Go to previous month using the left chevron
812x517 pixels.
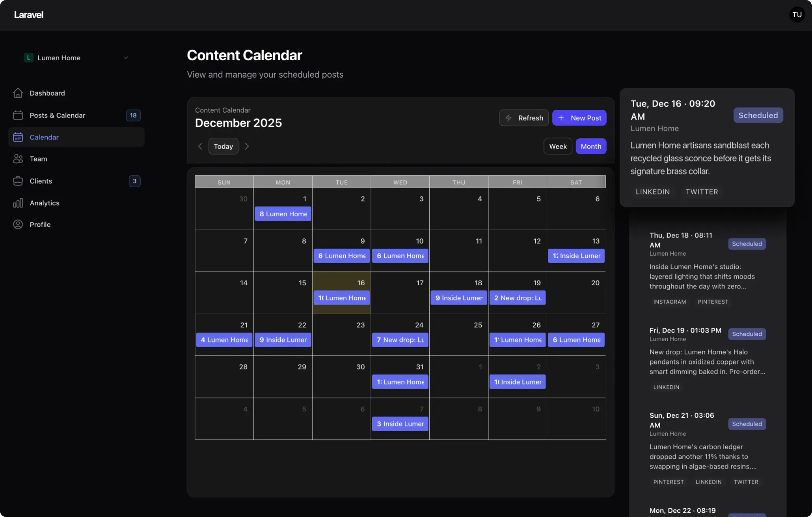200,146
